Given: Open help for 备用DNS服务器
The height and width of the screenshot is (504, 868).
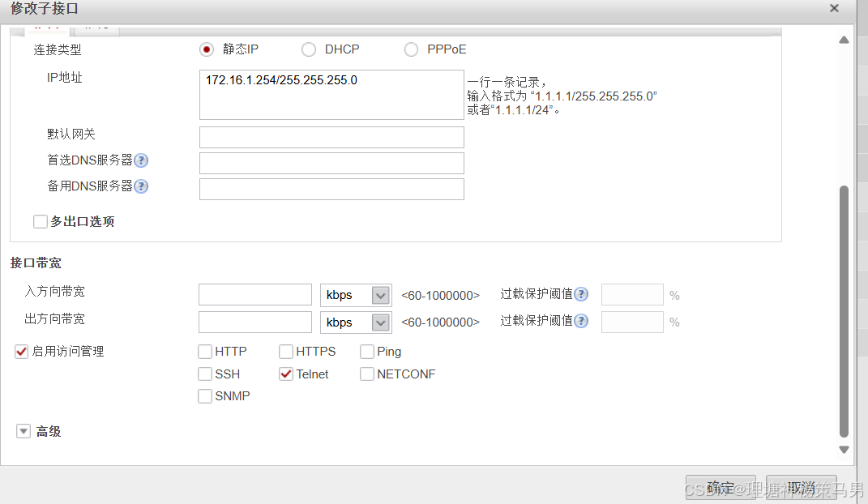Looking at the screenshot, I should tap(141, 186).
